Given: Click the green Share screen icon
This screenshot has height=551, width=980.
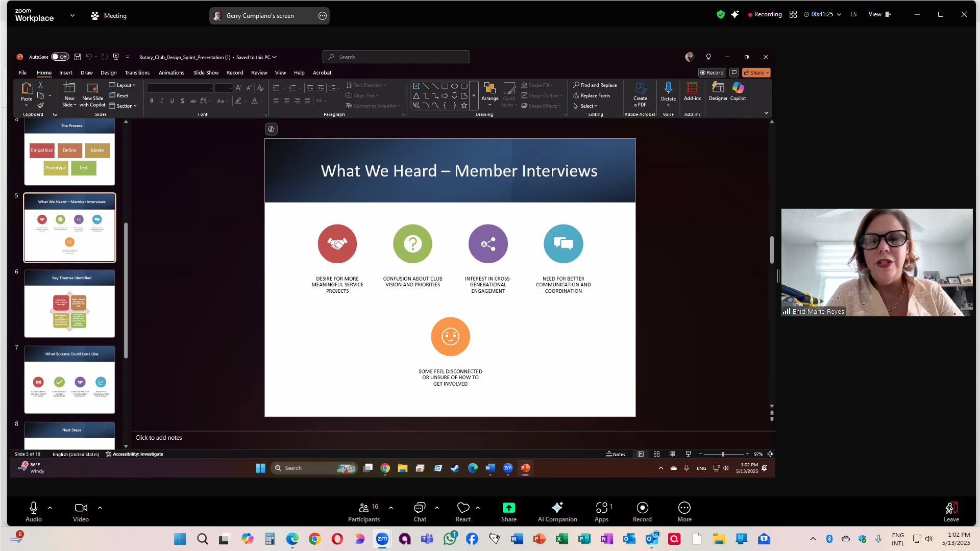Looking at the screenshot, I should [x=508, y=508].
